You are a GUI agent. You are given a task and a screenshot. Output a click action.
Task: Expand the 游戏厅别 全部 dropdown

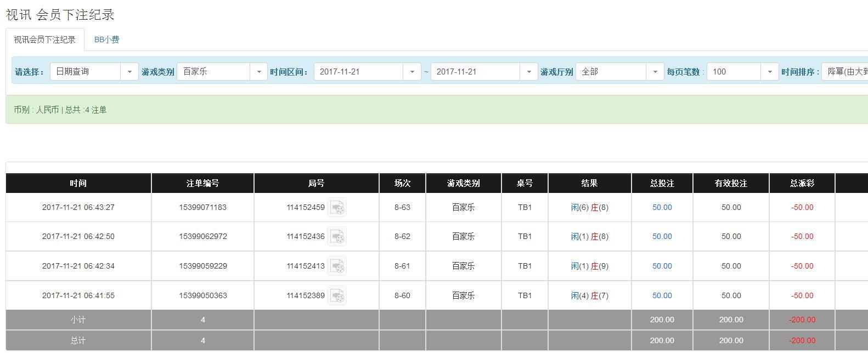click(x=619, y=72)
